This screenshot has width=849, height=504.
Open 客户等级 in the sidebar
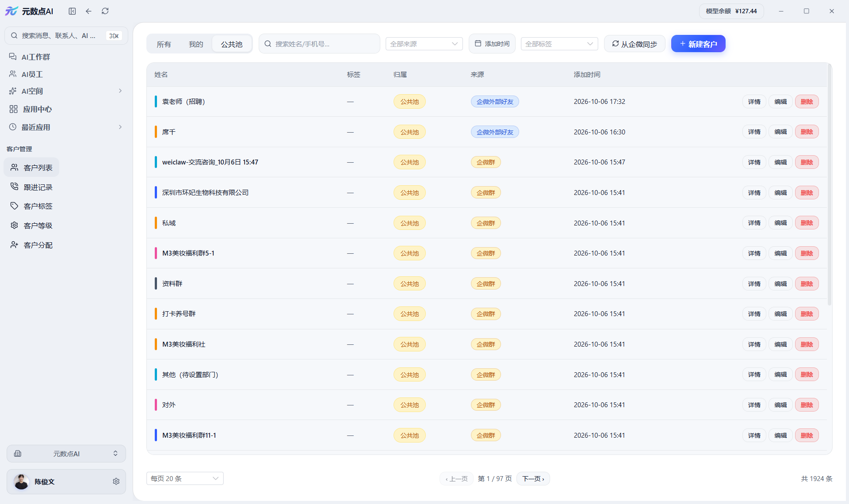pyautogui.click(x=32, y=225)
